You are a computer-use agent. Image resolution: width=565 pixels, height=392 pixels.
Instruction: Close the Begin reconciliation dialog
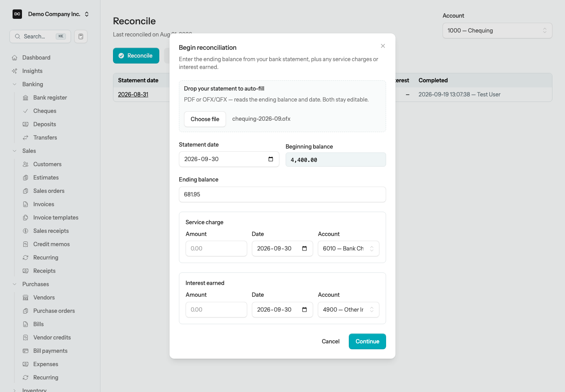point(383,46)
